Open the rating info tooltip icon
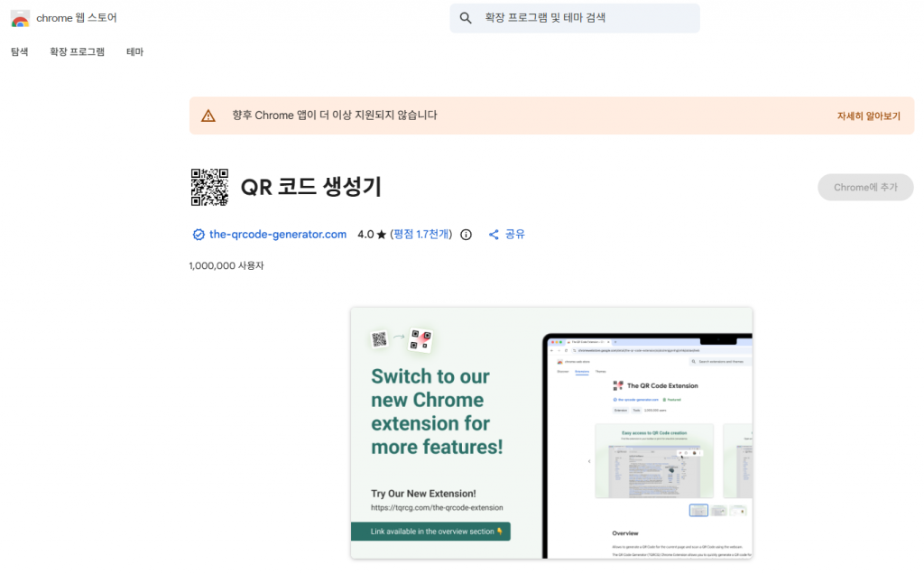Image resolution: width=924 pixels, height=574 pixels. pyautogui.click(x=465, y=234)
